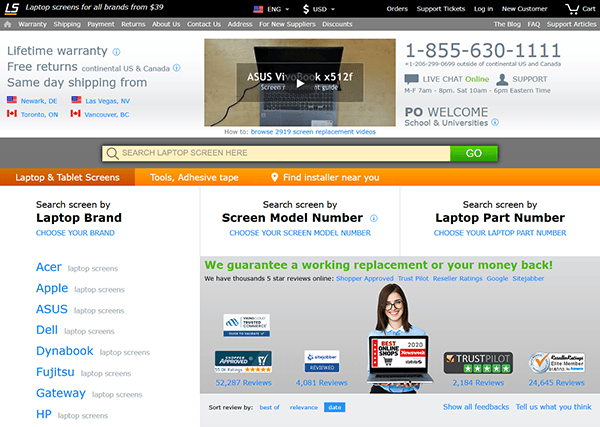
Task: Click New Customer link
Action: click(x=524, y=9)
